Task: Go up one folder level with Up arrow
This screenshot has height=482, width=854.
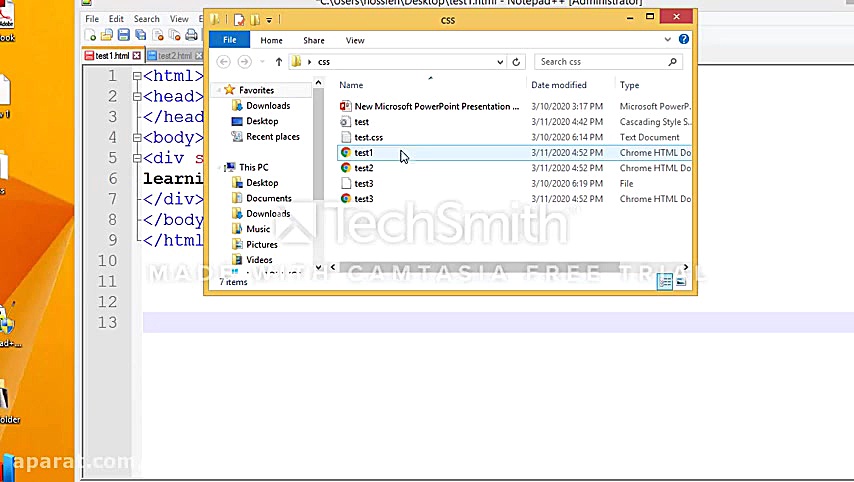Action: [x=278, y=62]
